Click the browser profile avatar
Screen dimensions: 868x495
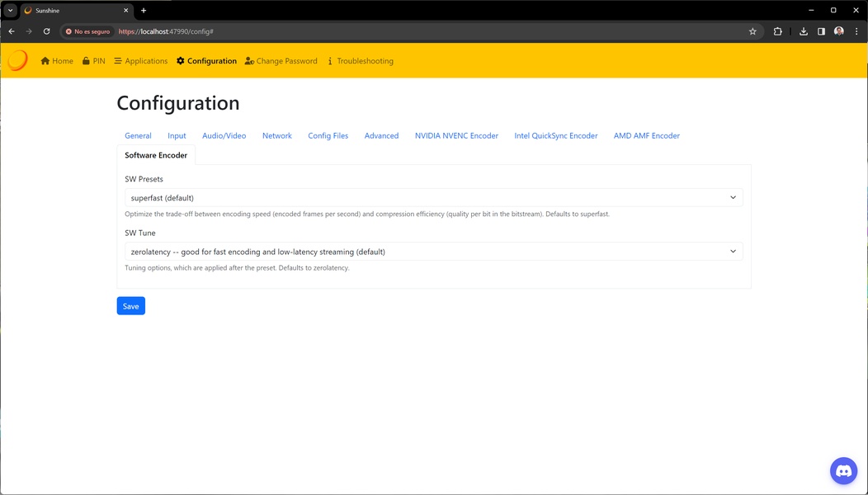(x=839, y=31)
